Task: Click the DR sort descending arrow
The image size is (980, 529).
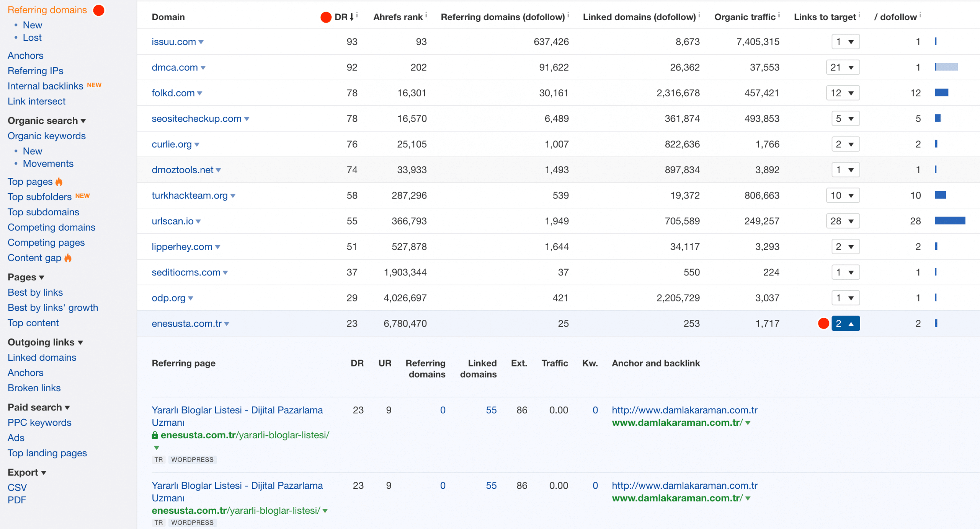Action: [352, 17]
